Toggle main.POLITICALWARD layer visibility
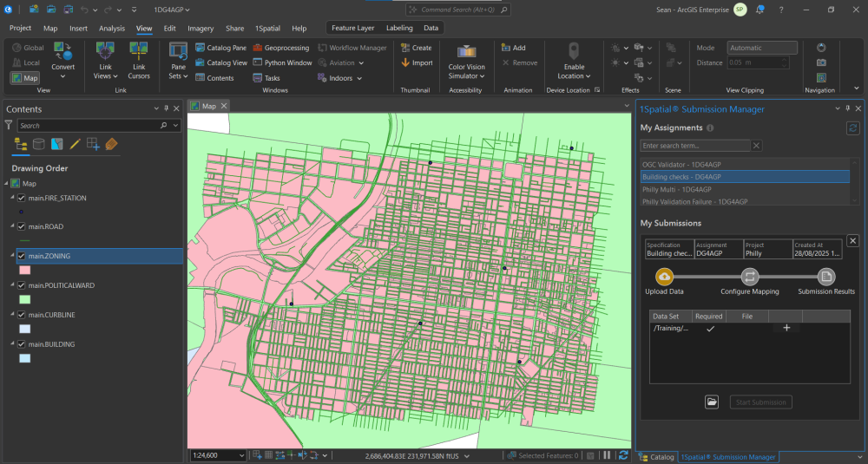Screen dimensions: 868x464 (22, 285)
